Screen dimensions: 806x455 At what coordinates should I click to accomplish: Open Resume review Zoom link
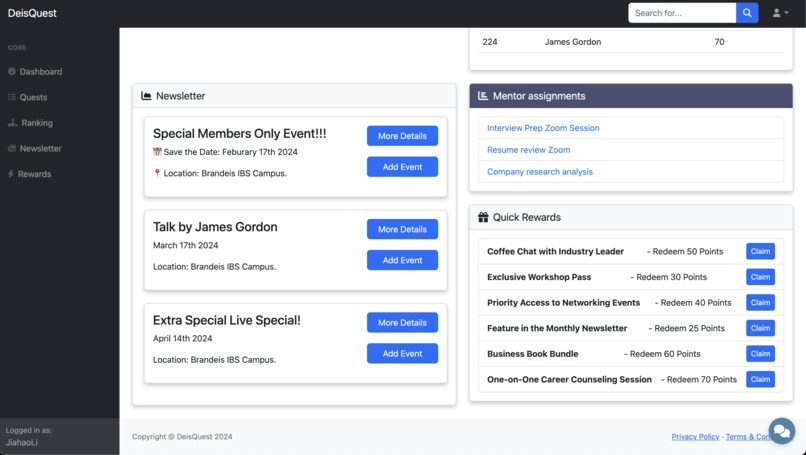(x=528, y=150)
